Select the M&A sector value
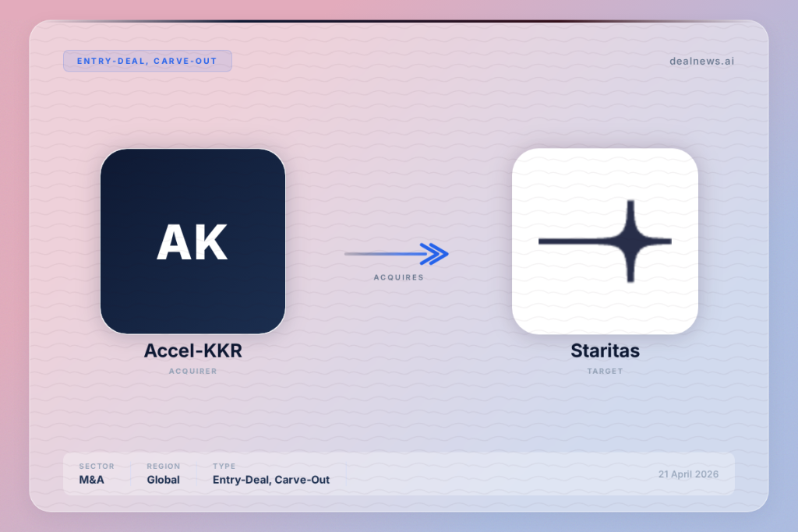Image resolution: width=798 pixels, height=532 pixels. [x=91, y=480]
